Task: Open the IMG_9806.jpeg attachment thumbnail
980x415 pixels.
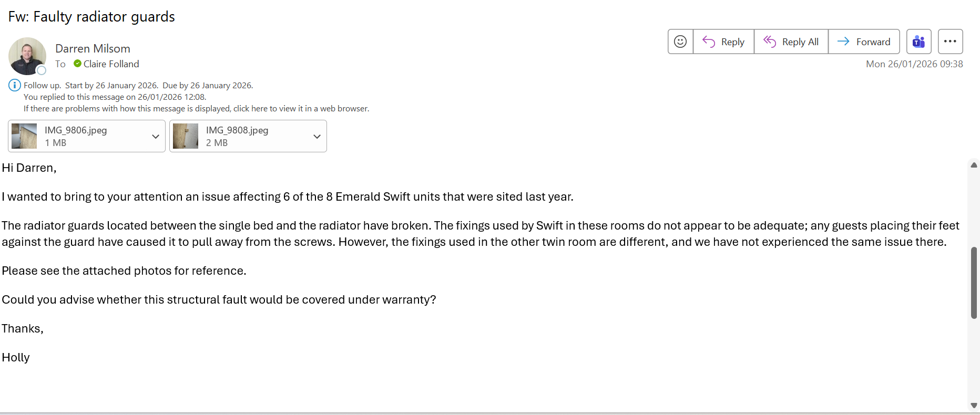Action: (x=24, y=136)
